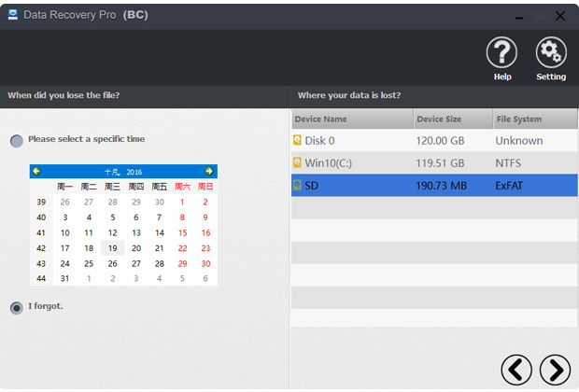The height and width of the screenshot is (392, 579).
Task: Pick October 30 in the calendar
Action: pos(205,263)
